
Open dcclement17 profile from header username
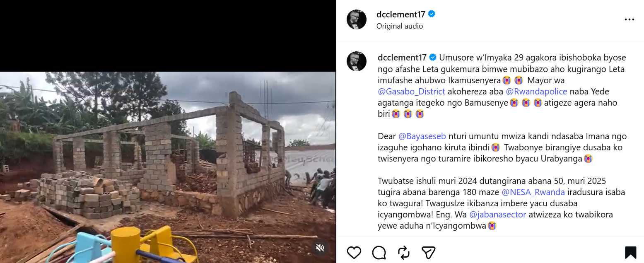point(400,14)
